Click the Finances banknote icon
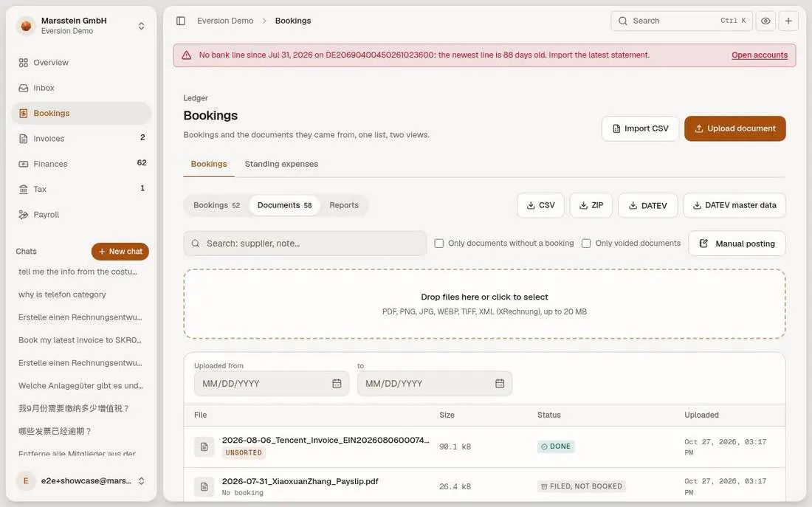The width and height of the screenshot is (812, 507). point(24,164)
